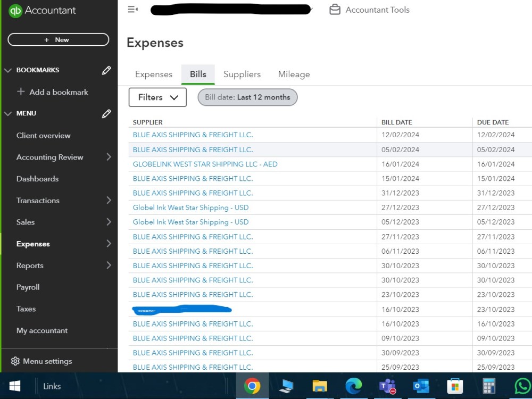The height and width of the screenshot is (399, 532).
Task: Switch to the Expenses tab
Action: [154, 74]
